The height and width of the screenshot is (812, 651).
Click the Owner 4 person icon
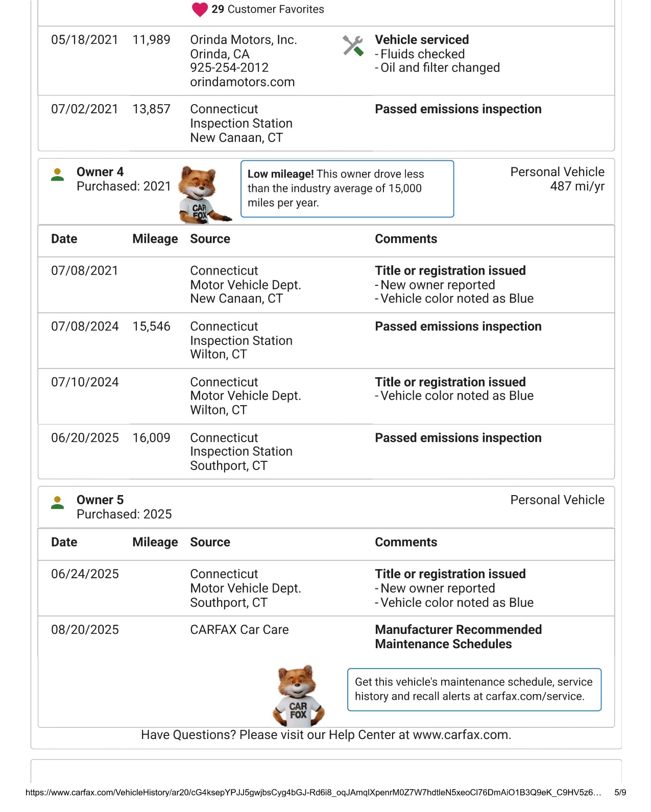(58, 175)
